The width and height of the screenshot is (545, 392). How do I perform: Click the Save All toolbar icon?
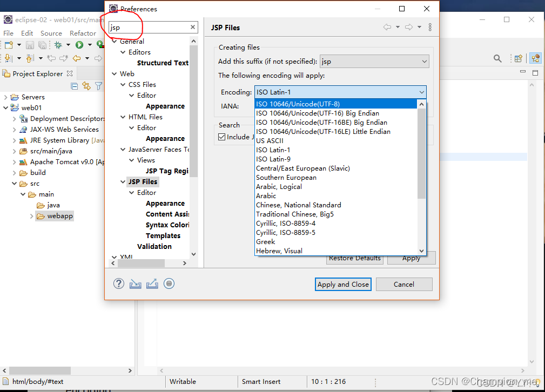coord(43,45)
